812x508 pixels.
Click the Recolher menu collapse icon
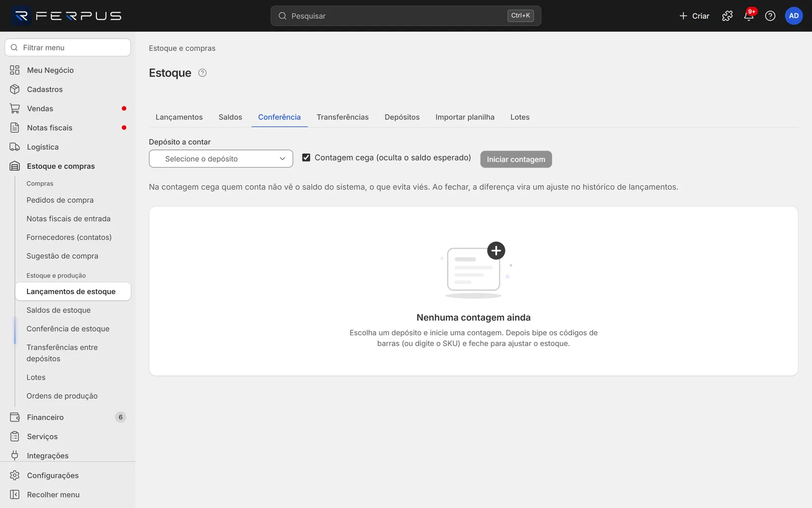[15, 495]
